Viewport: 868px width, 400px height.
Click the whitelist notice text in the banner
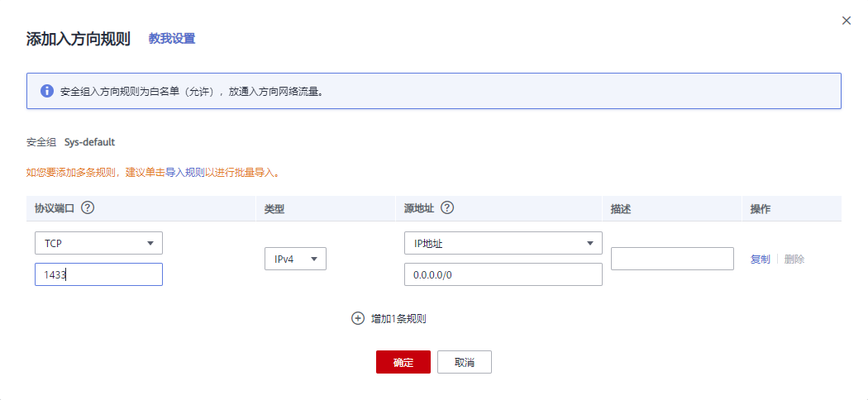192,91
